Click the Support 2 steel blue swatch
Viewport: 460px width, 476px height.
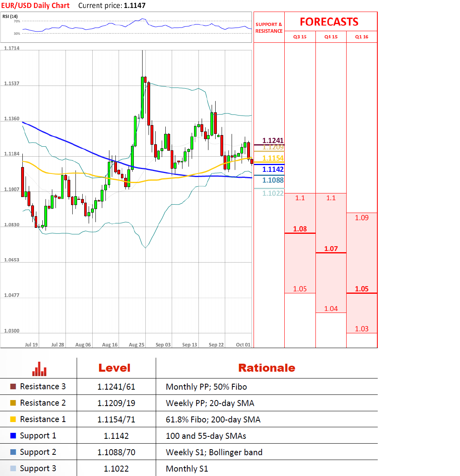click(x=13, y=452)
